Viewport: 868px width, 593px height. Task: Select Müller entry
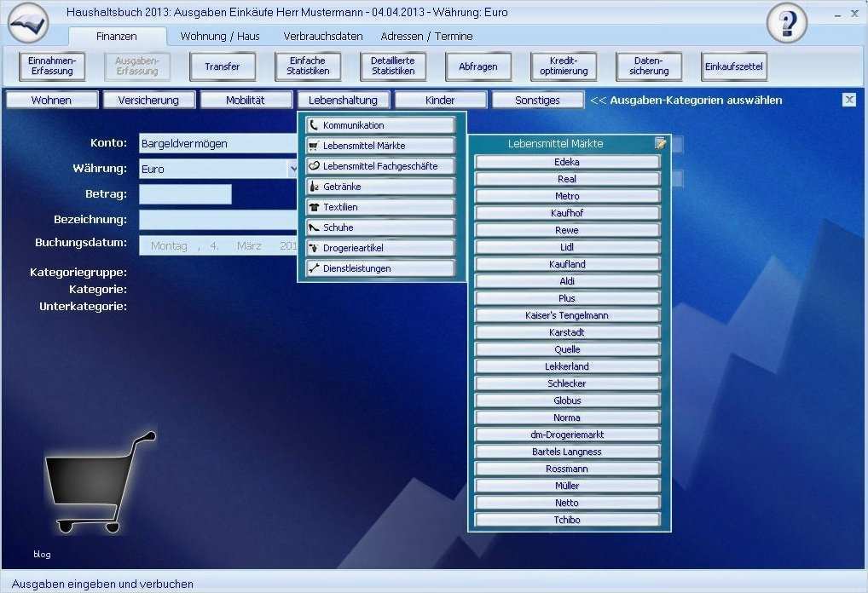[x=567, y=486]
